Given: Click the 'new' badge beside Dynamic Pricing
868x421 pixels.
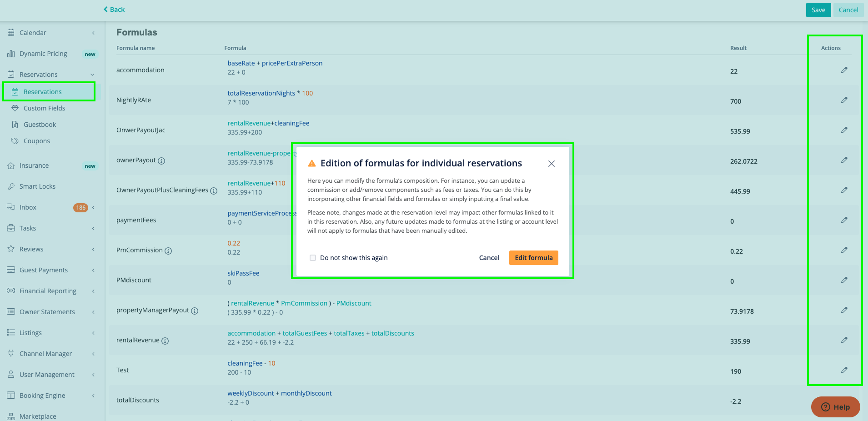Looking at the screenshot, I should click(x=90, y=54).
